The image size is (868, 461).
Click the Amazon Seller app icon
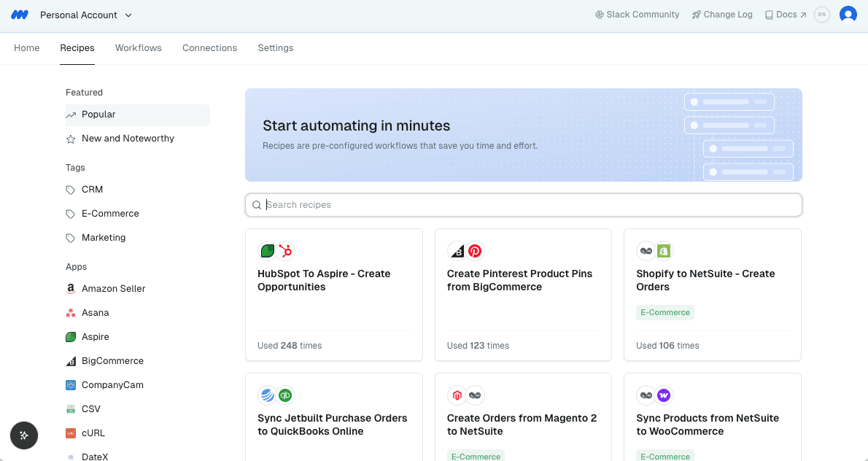(71, 289)
